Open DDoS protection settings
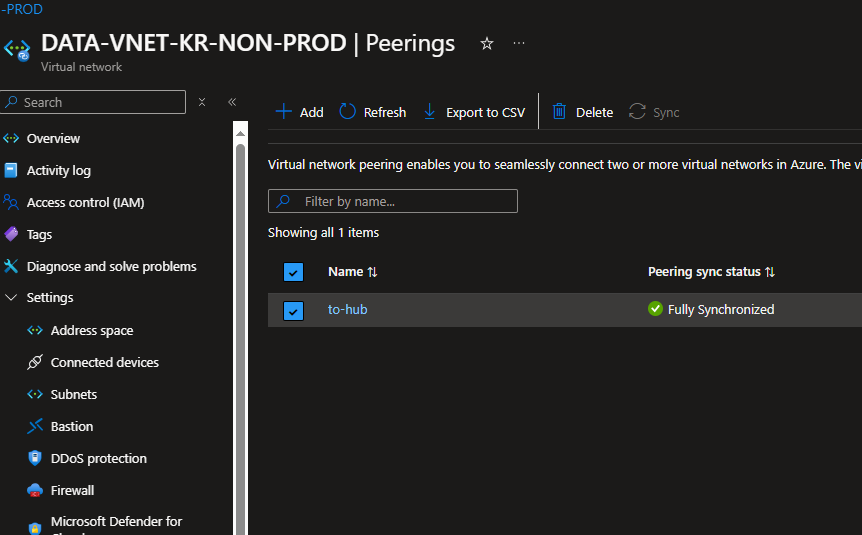Image resolution: width=862 pixels, height=535 pixels. 99,458
